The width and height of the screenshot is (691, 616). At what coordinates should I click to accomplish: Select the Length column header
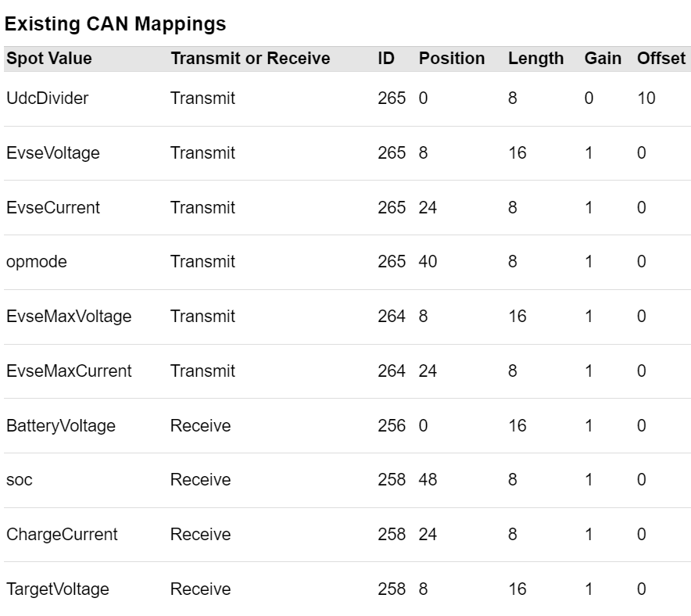coord(535,59)
